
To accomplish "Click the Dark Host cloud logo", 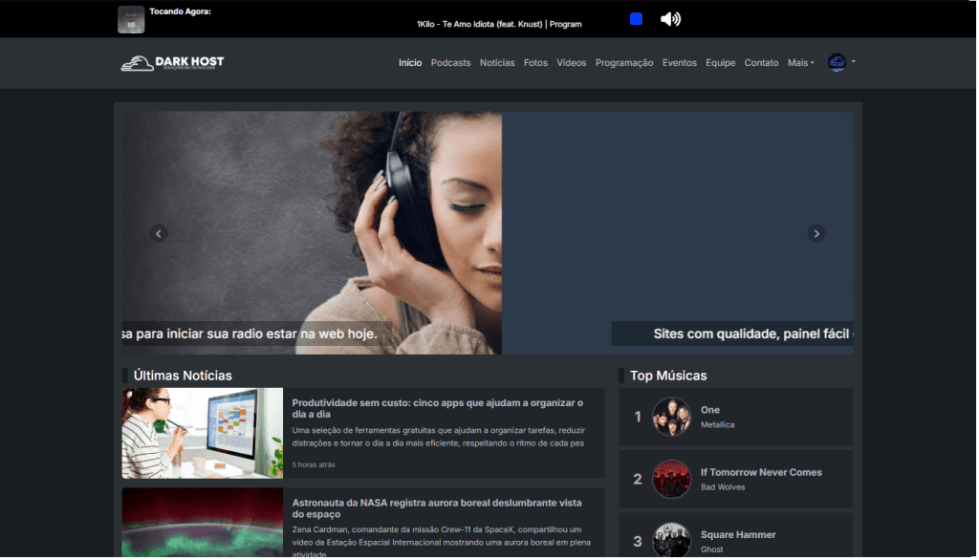I will coord(172,63).
